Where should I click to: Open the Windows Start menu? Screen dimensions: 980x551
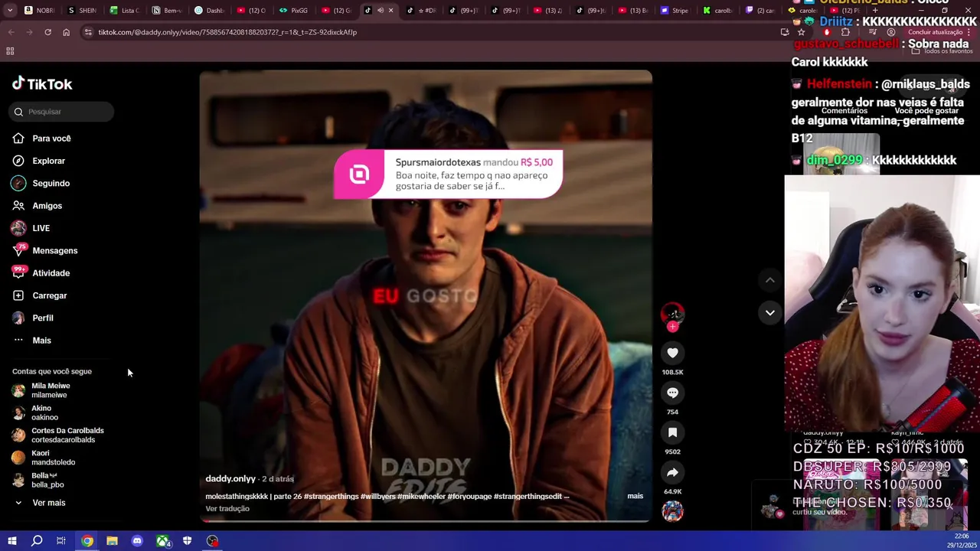coord(11,541)
